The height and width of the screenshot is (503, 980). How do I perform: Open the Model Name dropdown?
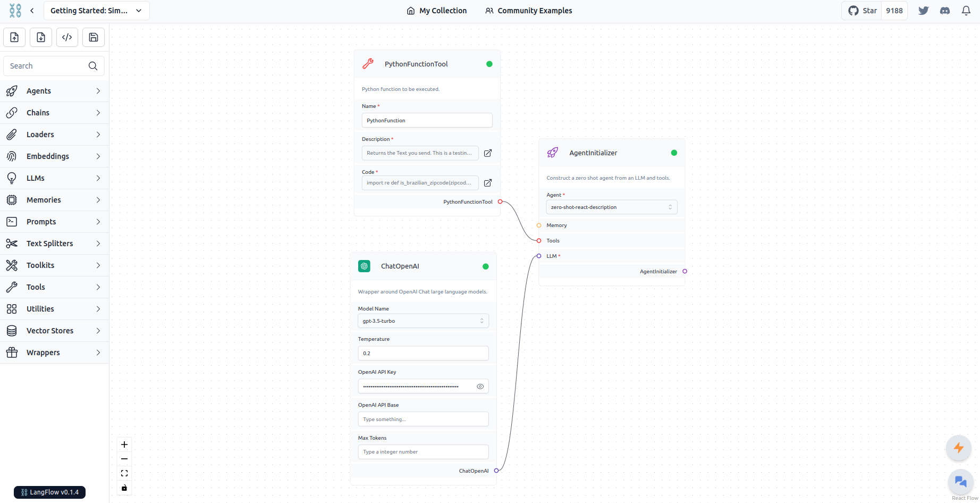pyautogui.click(x=423, y=321)
